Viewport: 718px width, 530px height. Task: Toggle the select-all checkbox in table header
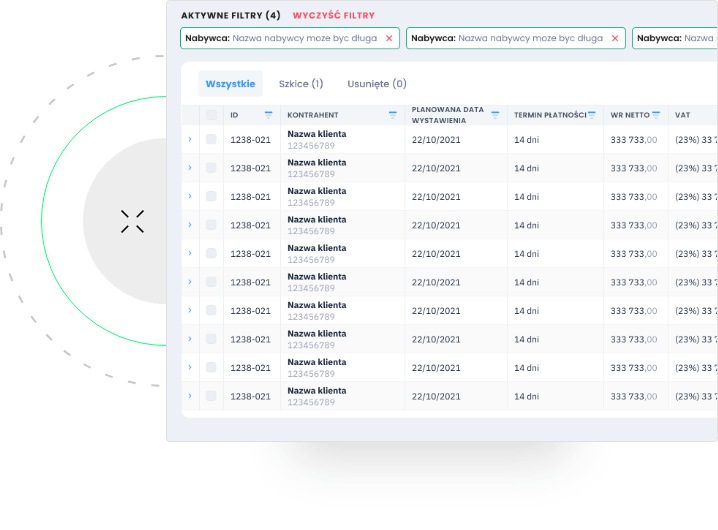[x=211, y=115]
